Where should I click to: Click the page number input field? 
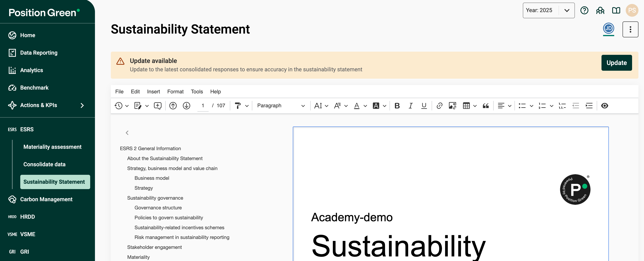(203, 106)
